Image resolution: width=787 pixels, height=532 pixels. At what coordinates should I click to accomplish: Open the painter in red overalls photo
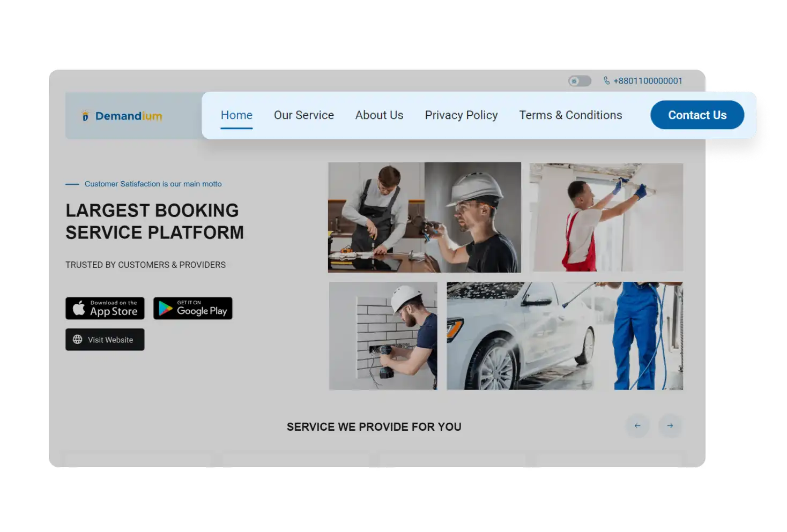tap(606, 218)
